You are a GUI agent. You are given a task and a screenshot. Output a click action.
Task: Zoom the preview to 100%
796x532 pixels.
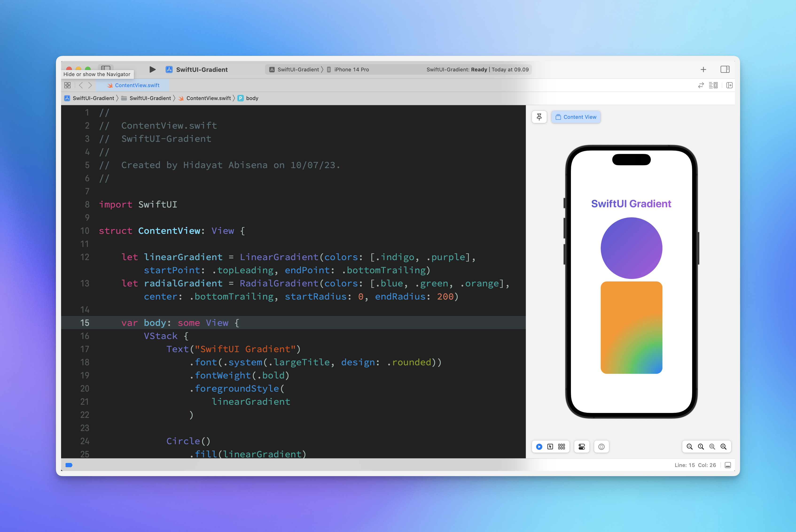(x=701, y=447)
